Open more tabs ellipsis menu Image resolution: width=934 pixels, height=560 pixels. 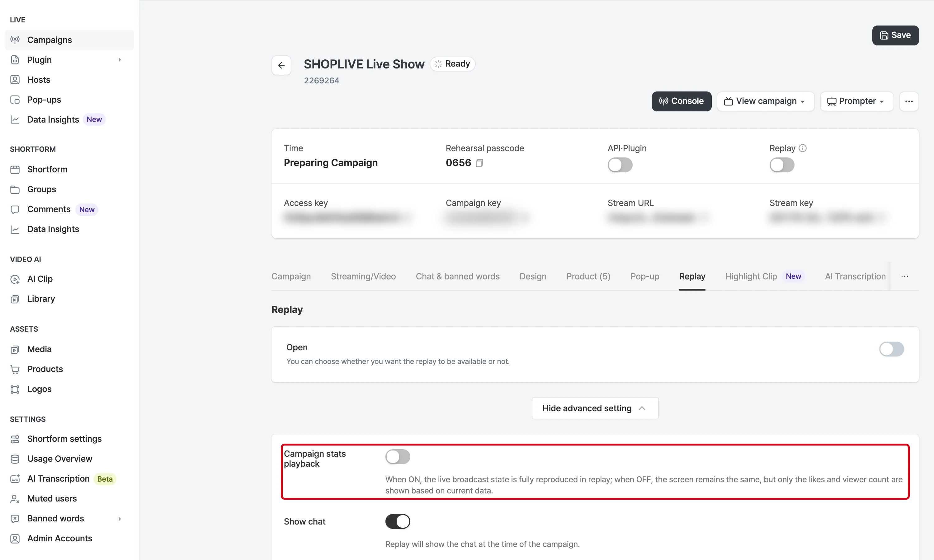coord(904,276)
